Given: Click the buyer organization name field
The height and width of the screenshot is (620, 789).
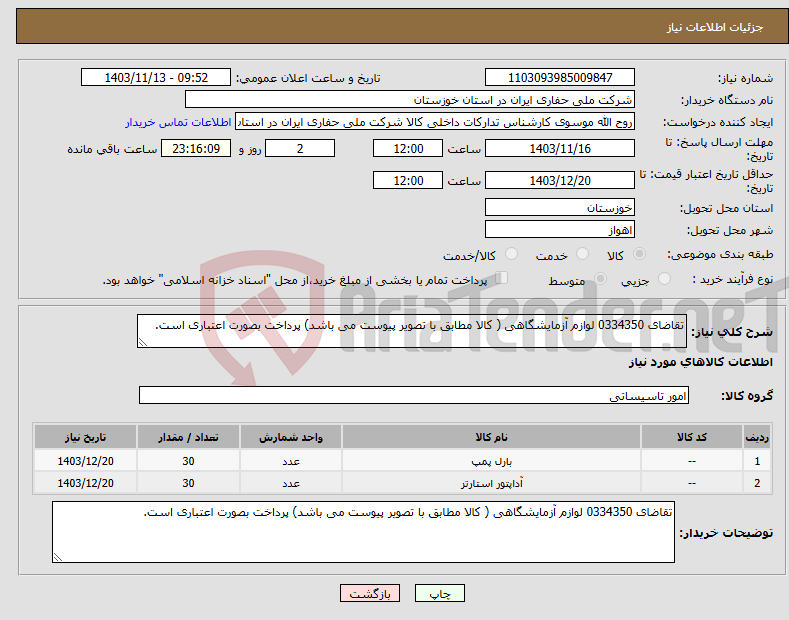Looking at the screenshot, I should (x=410, y=100).
